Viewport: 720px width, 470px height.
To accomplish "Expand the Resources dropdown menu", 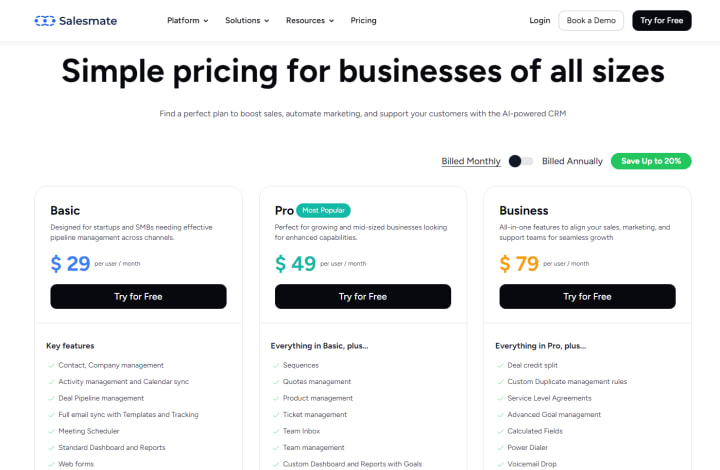I will [x=310, y=20].
